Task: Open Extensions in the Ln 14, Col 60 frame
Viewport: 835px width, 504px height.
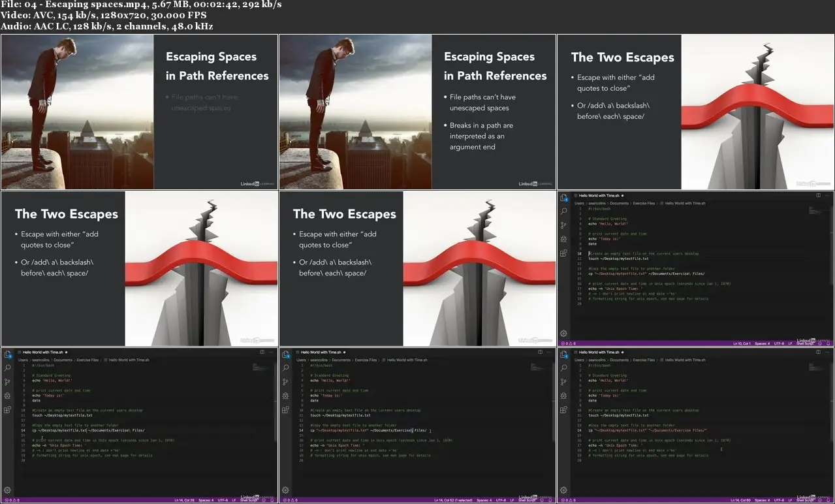Action: coord(563,410)
